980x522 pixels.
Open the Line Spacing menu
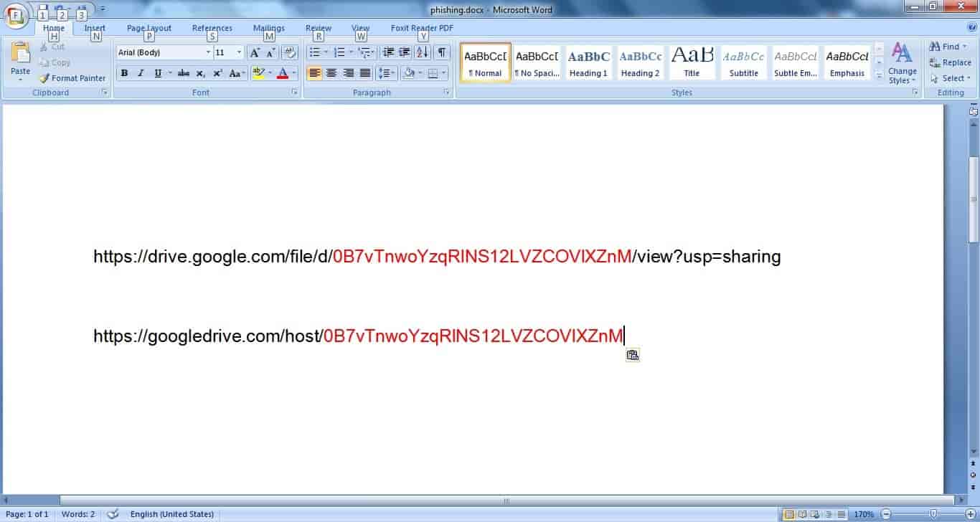[387, 73]
